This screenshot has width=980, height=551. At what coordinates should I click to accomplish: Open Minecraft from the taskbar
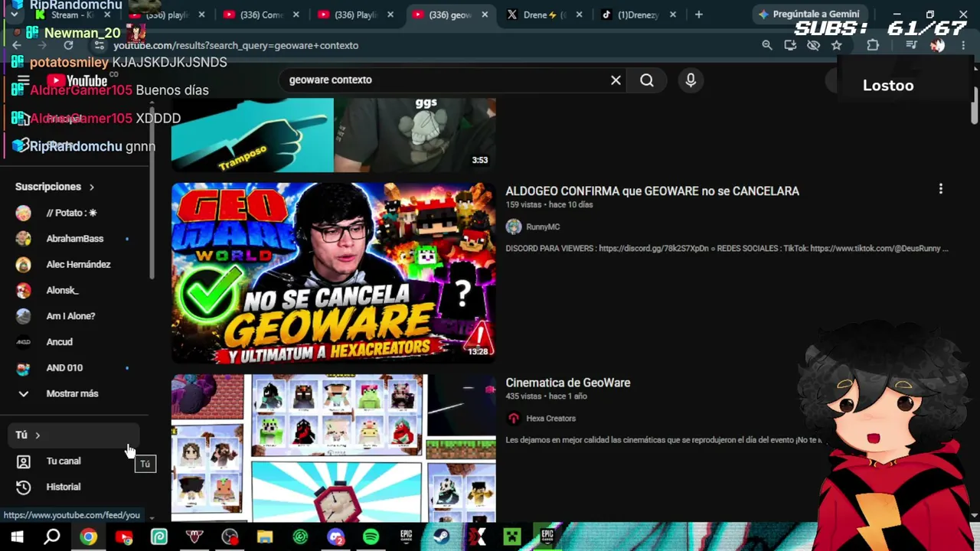click(511, 536)
